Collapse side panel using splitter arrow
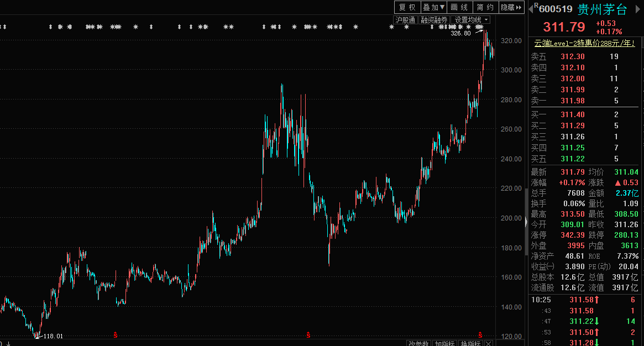644x346 pixels. pyautogui.click(x=526, y=222)
